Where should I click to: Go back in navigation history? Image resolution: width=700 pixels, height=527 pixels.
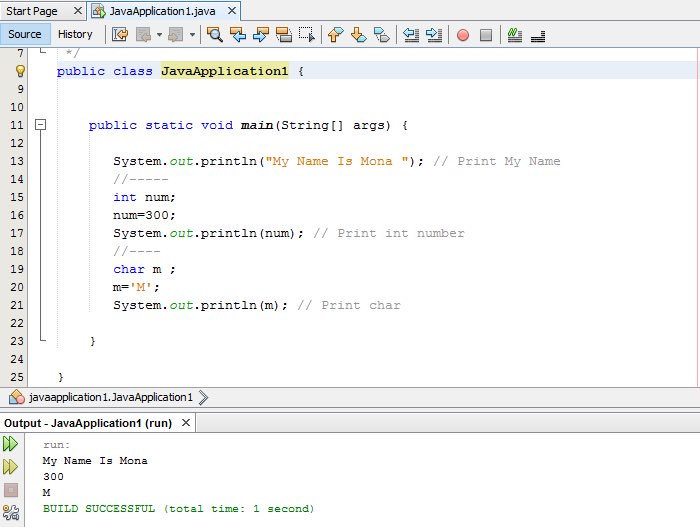click(143, 34)
